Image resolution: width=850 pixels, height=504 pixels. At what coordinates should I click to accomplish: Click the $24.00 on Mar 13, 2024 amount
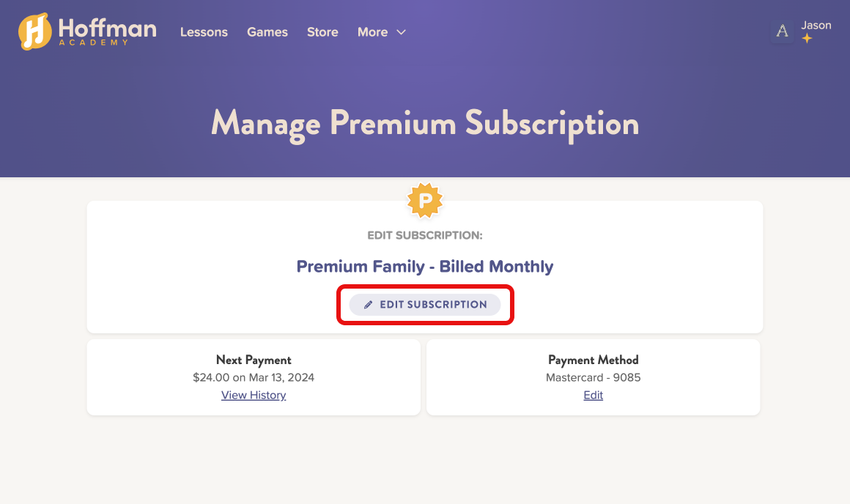[254, 378]
